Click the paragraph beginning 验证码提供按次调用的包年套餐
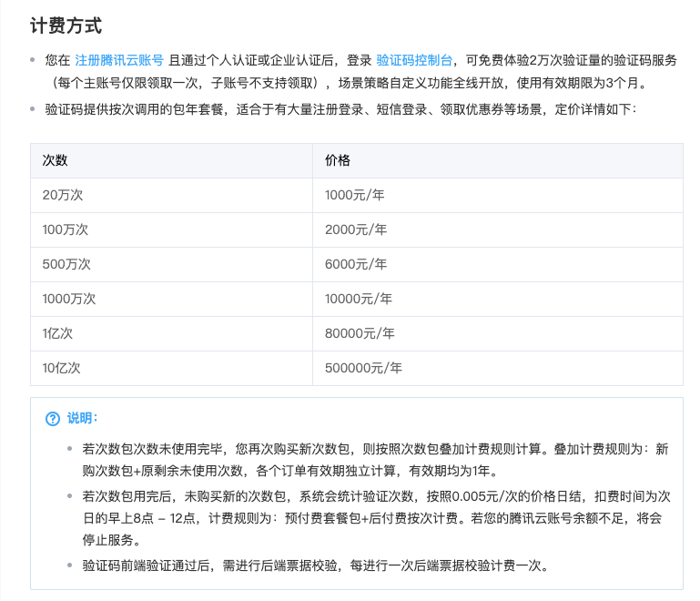This screenshot has height=601, width=700. [341, 109]
